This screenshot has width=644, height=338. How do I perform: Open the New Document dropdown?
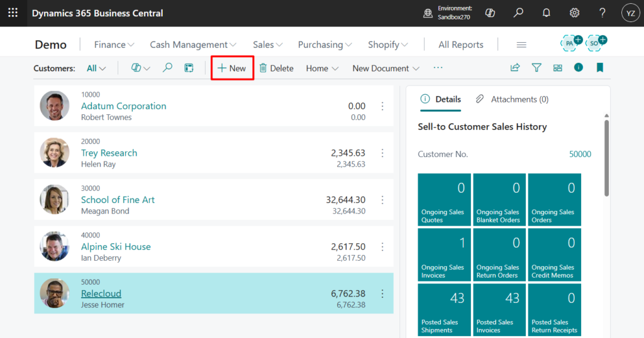(386, 68)
